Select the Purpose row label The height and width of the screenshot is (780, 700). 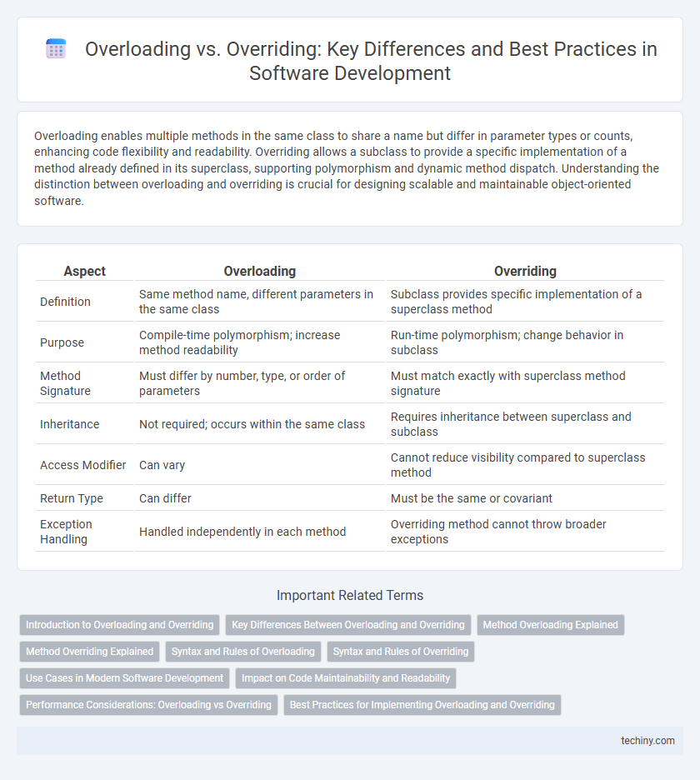(x=62, y=342)
